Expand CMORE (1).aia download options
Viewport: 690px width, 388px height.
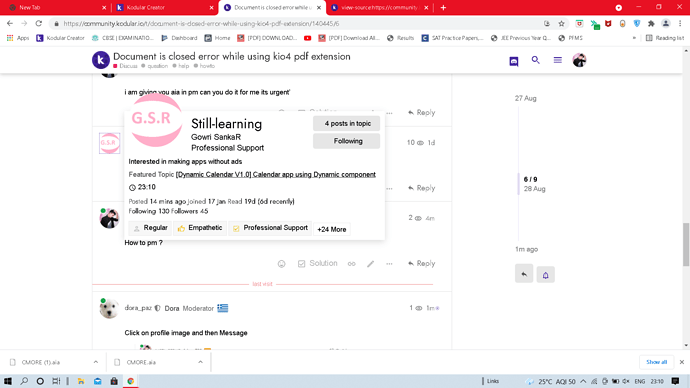click(95, 362)
